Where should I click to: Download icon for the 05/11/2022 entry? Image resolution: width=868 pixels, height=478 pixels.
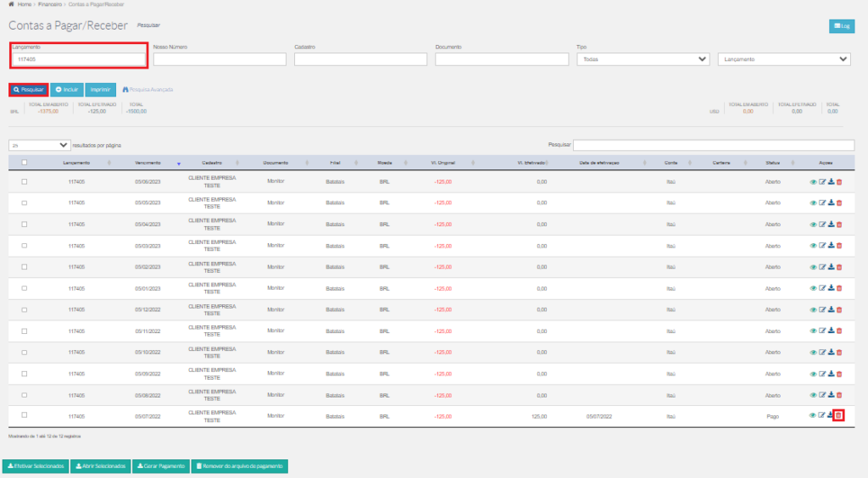831,331
